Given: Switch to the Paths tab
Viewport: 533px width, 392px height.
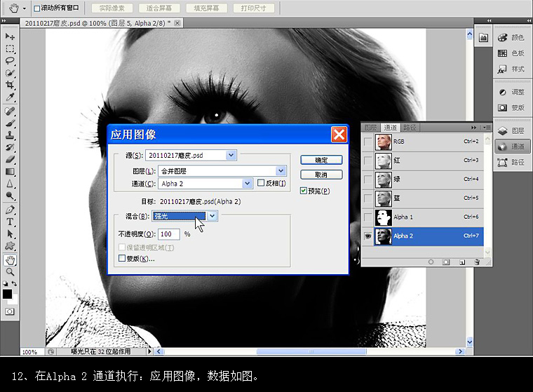Looking at the screenshot, I should (410, 128).
